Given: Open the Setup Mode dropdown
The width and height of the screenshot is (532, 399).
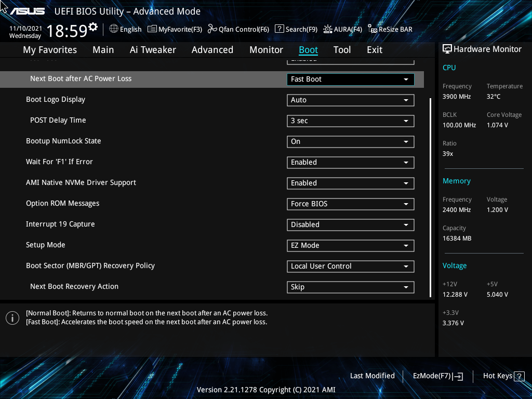Looking at the screenshot, I should [351, 246].
